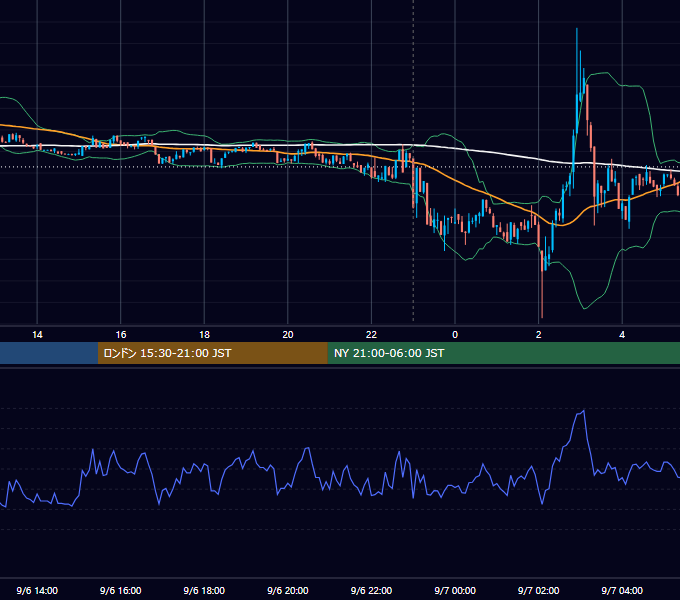Click the blue oscillator line's highest peak
Viewport: 680px width, 600px height.
(584, 411)
